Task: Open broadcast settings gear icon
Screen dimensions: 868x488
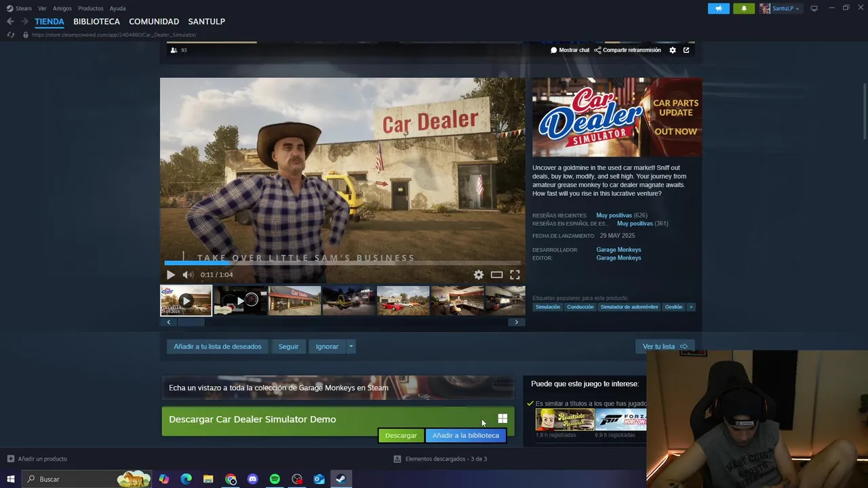Action: pos(673,50)
